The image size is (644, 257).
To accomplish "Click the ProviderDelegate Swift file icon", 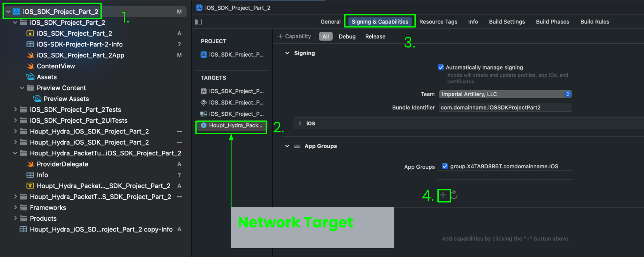I will (x=31, y=164).
